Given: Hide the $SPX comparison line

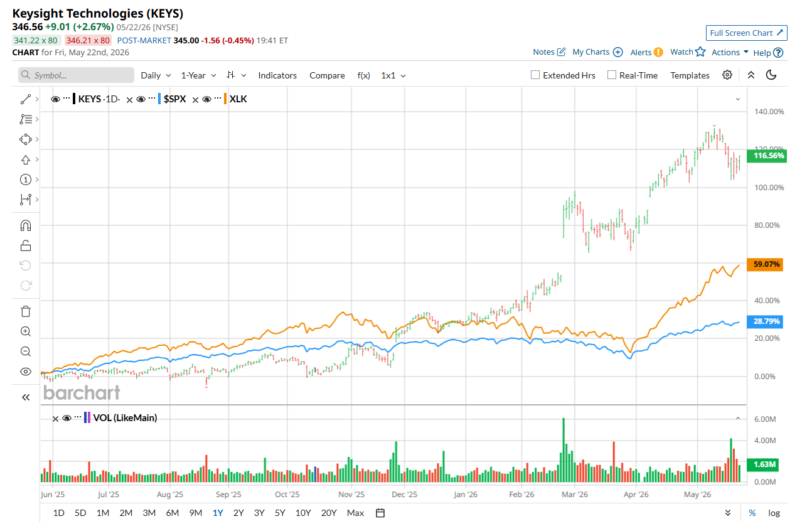Looking at the screenshot, I should coord(141,99).
